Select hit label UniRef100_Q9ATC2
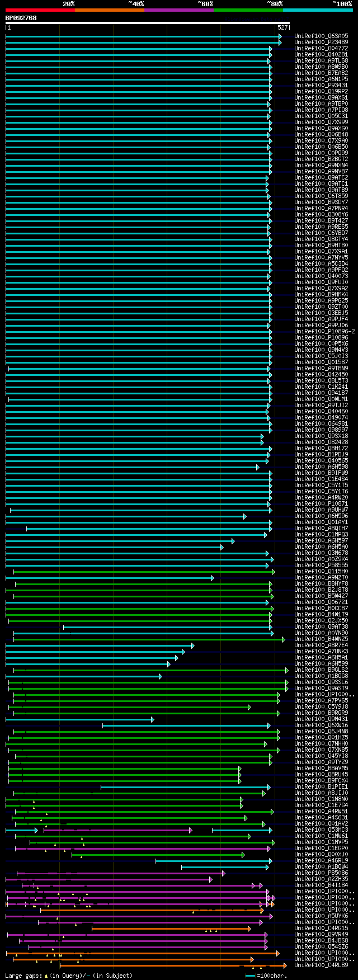The image size is (358, 980). coord(321,178)
